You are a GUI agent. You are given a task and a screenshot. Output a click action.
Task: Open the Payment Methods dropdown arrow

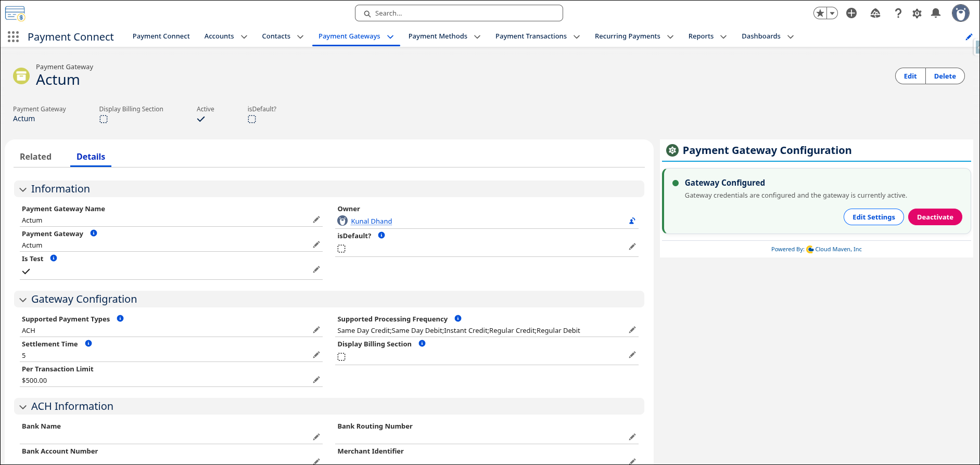point(477,36)
